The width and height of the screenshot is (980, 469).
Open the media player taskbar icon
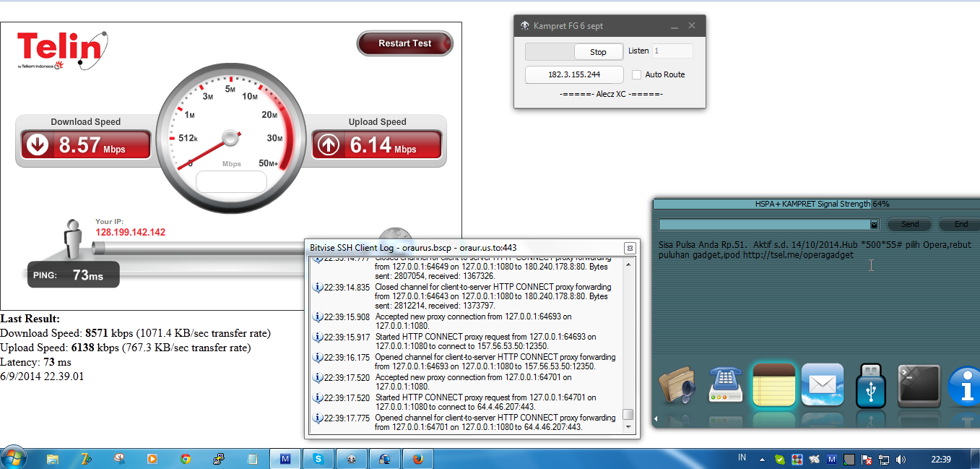click(x=152, y=458)
